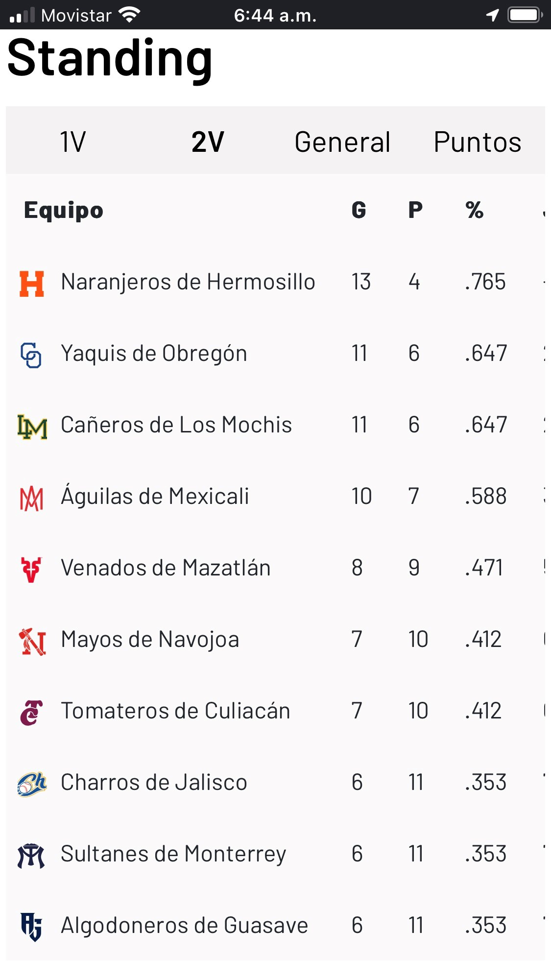Image resolution: width=551 pixels, height=980 pixels.
Task: Tap the Wi-Fi status bar icon
Action: coord(130,15)
